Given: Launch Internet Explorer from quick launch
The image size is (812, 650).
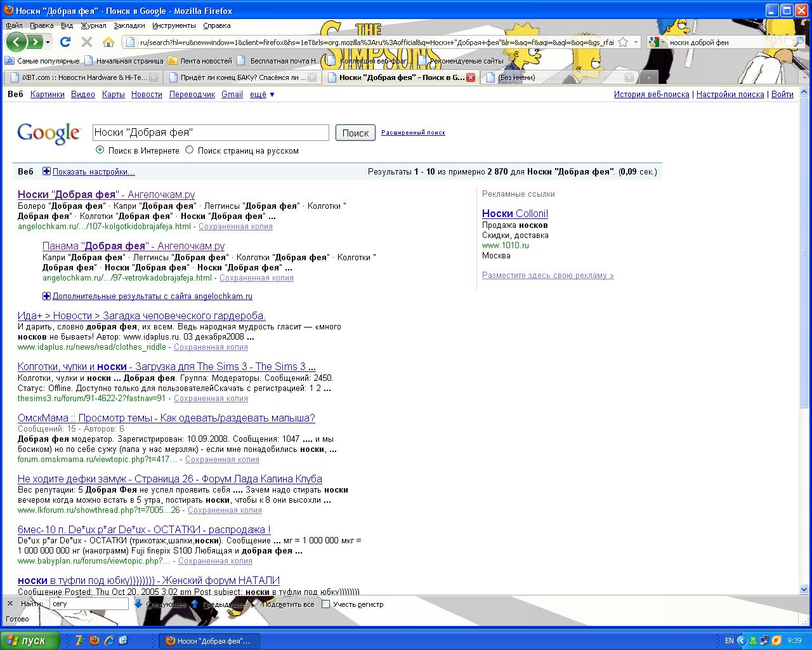Looking at the screenshot, I should [x=109, y=640].
